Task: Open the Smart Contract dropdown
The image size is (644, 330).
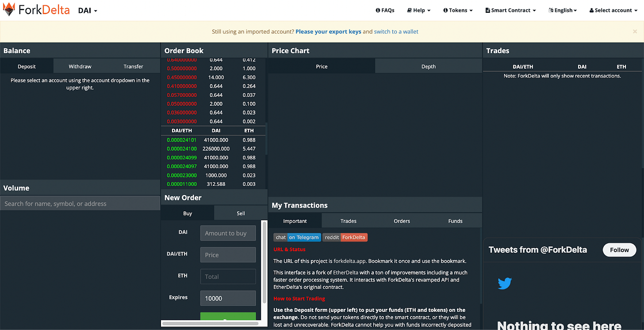Action: pyautogui.click(x=510, y=10)
